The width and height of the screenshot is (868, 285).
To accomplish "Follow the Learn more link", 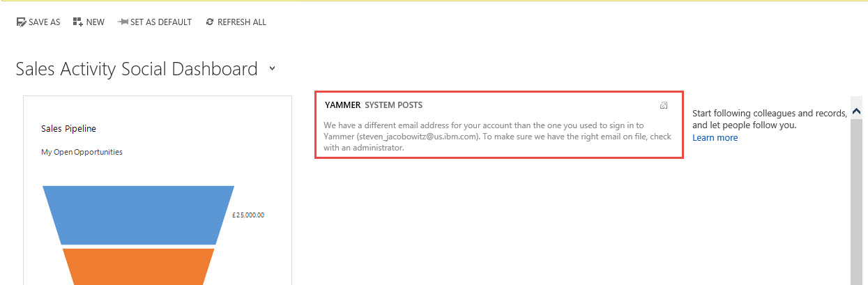I will pos(715,138).
